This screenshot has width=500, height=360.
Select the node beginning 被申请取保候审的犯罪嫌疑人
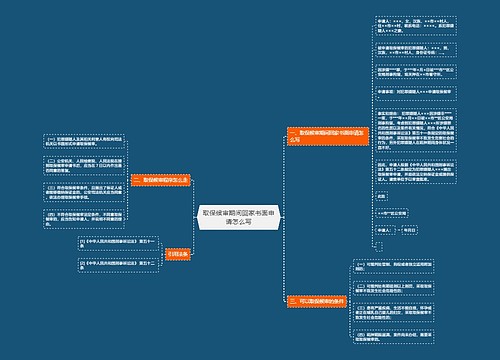pos(416,50)
